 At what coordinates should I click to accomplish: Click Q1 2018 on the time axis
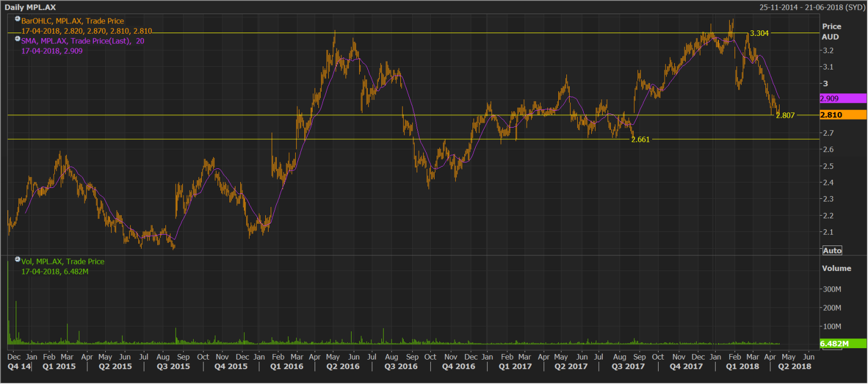pos(743,366)
